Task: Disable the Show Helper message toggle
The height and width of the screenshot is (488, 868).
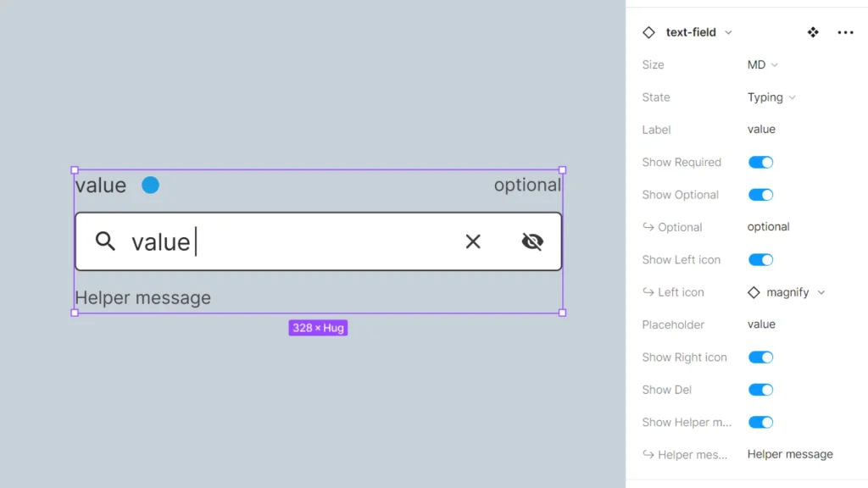Action: [x=760, y=422]
